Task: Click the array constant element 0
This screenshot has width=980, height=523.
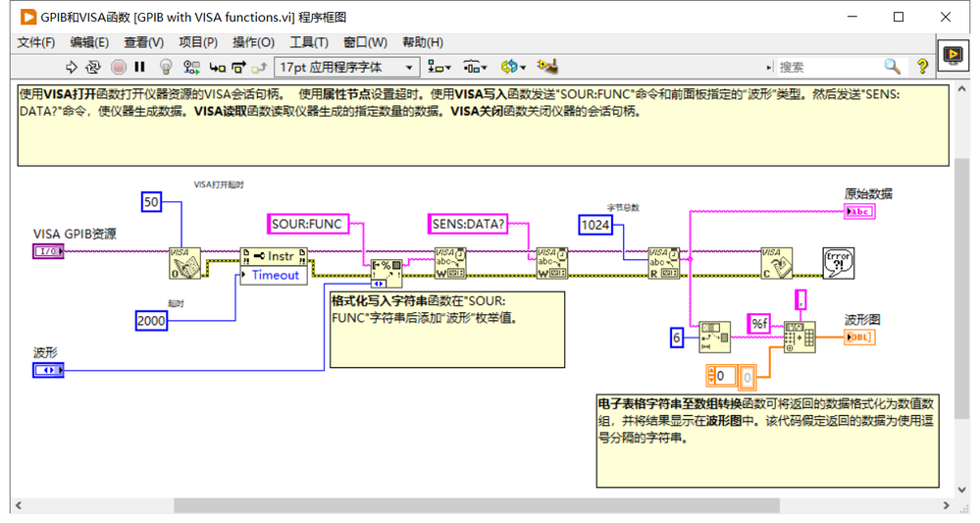Action: tap(747, 377)
